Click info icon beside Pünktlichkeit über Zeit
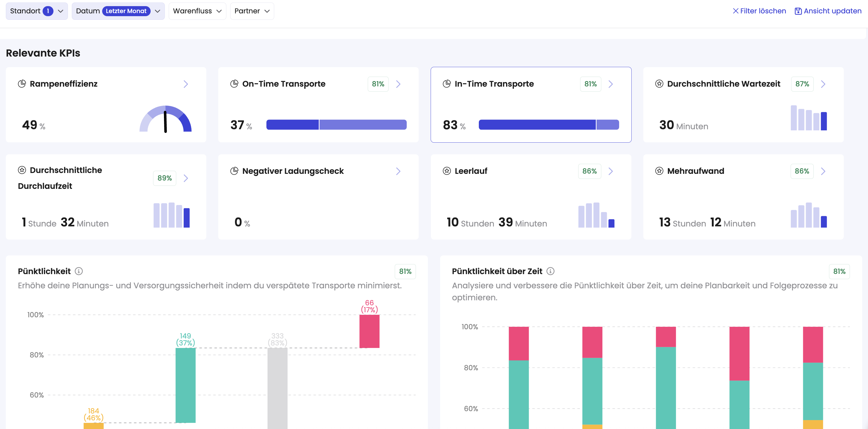Image resolution: width=868 pixels, height=429 pixels. click(550, 271)
